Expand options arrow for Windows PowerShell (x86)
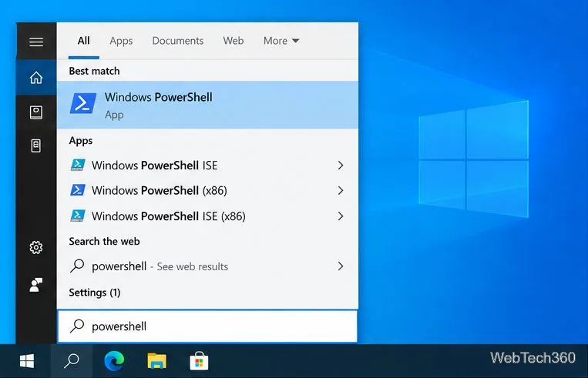Screen dimensions: 588x378 coord(341,190)
